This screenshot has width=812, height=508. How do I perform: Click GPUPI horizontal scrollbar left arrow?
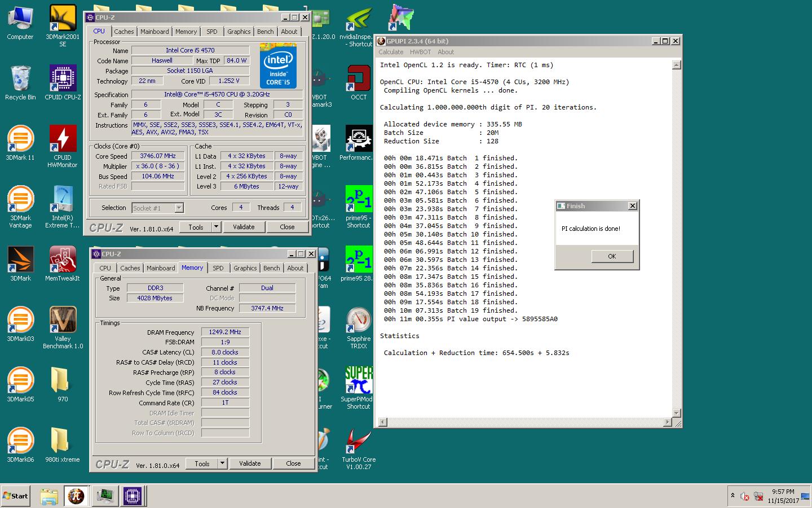click(x=382, y=422)
